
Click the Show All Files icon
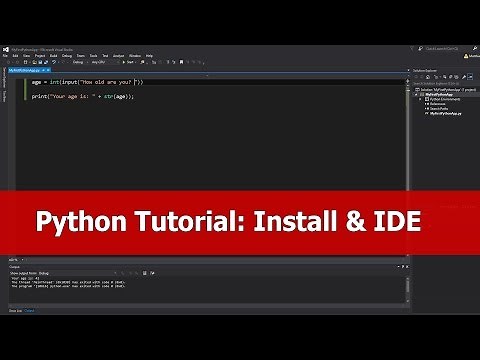pos(456,77)
